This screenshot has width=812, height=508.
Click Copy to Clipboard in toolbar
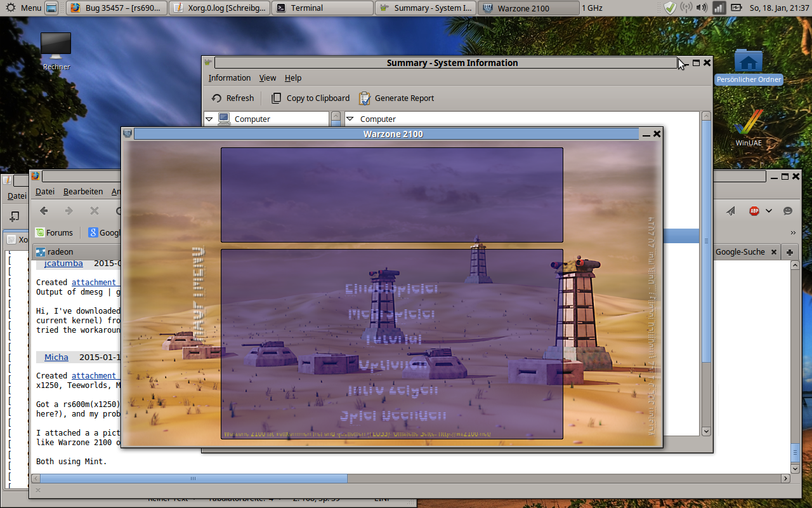[x=310, y=98]
